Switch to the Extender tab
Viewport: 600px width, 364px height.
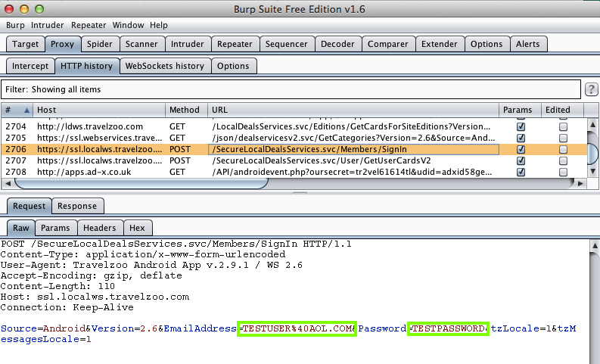click(440, 44)
